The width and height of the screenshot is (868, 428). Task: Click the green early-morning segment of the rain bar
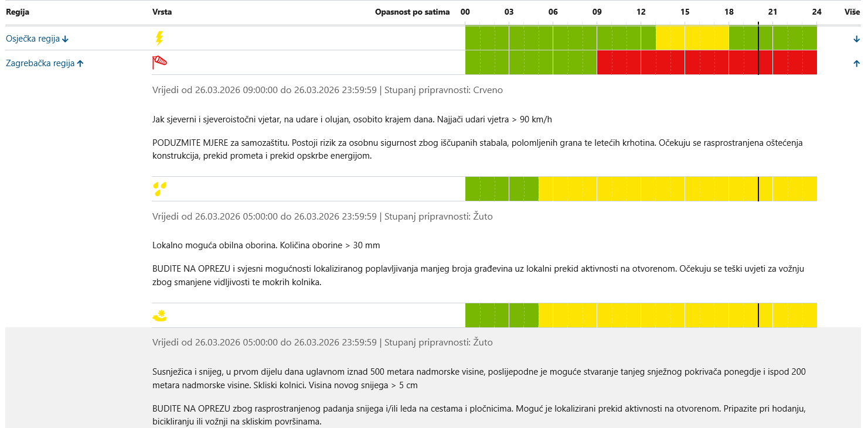click(501, 189)
